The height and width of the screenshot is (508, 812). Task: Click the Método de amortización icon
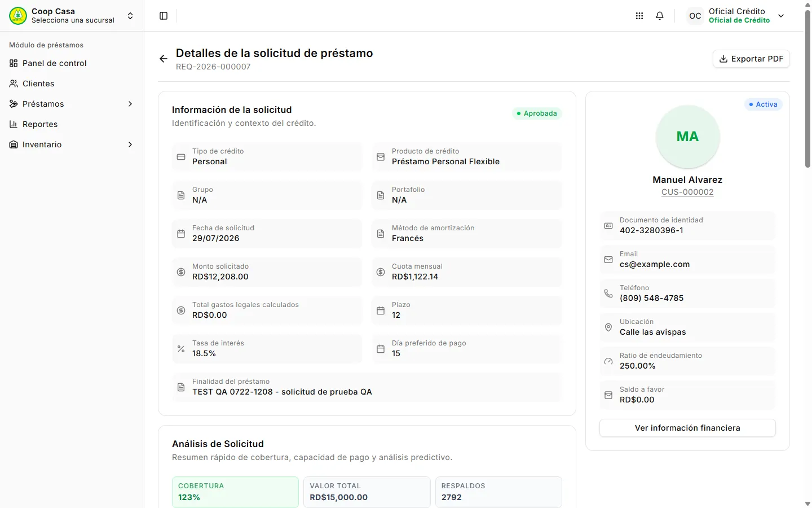(x=381, y=234)
